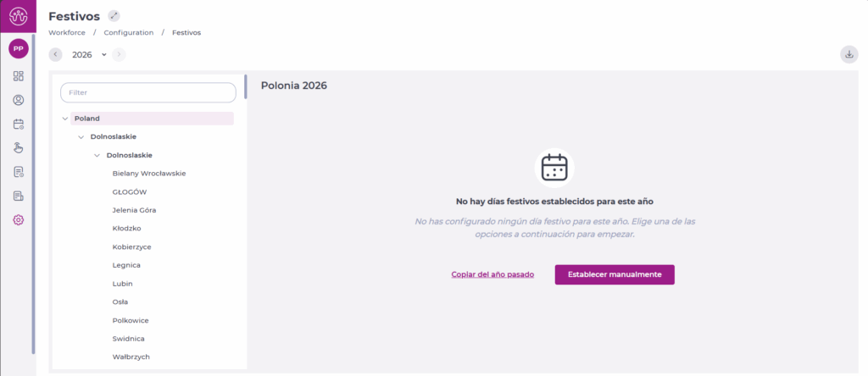Click the Filter input field
The width and height of the screenshot is (868, 376).
pyautogui.click(x=148, y=92)
